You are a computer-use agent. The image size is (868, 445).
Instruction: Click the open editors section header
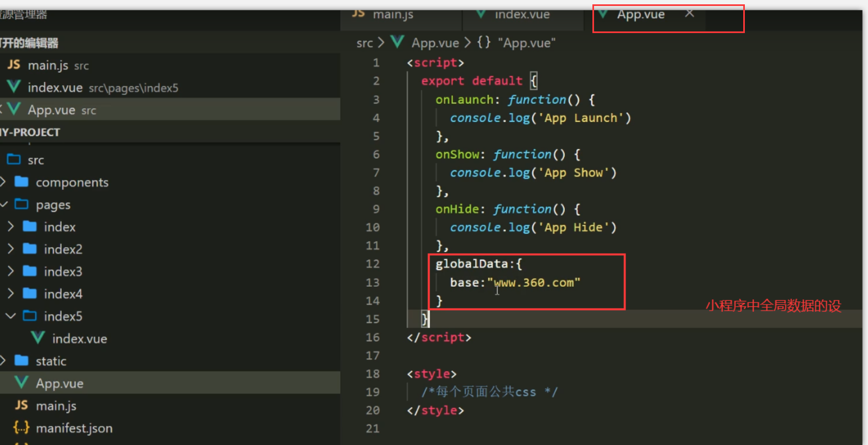click(170, 42)
